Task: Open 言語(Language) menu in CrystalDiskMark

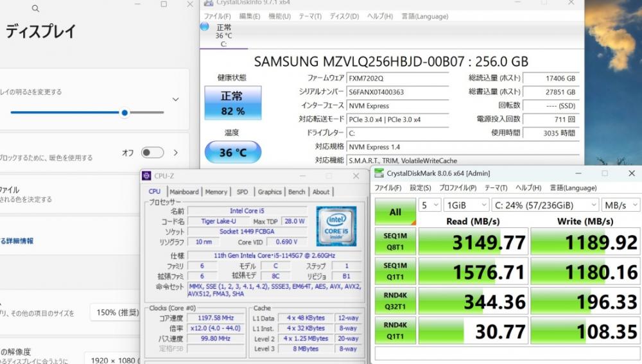Action: tap(573, 188)
